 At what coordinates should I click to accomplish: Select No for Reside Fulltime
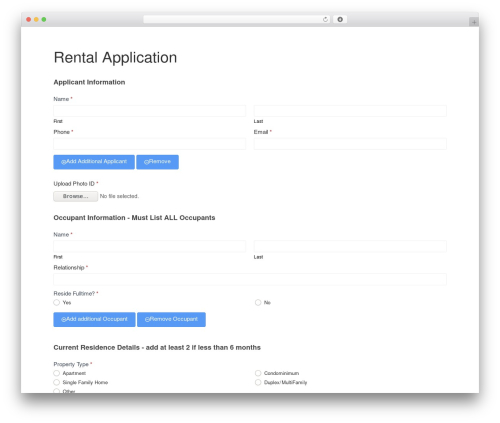pyautogui.click(x=258, y=303)
